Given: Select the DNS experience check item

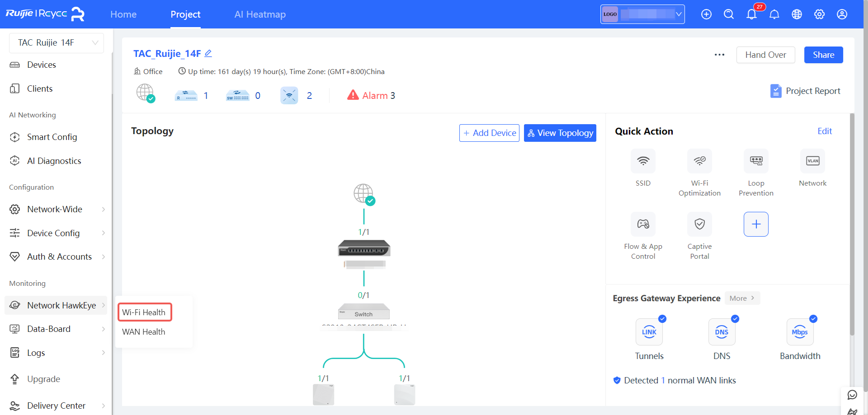Looking at the screenshot, I should (722, 332).
